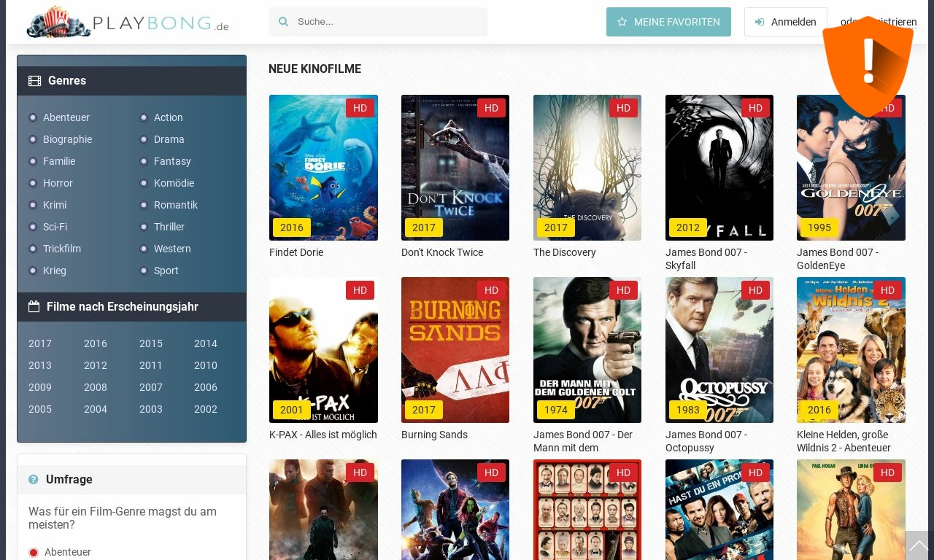
Task: Filter films by year 2014
Action: [x=206, y=343]
